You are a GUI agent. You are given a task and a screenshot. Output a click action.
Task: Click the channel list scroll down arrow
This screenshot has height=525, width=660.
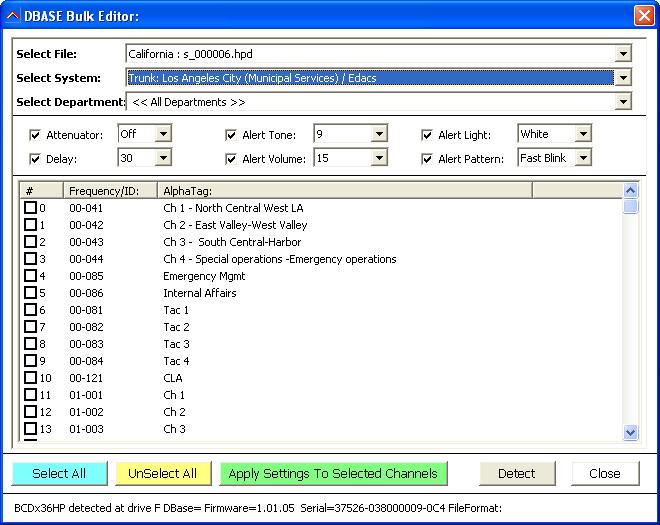[630, 432]
